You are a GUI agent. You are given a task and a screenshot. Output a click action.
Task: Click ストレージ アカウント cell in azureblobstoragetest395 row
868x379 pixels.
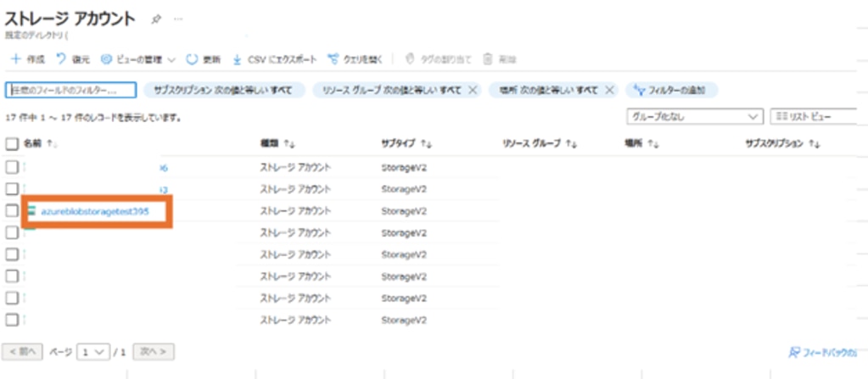(295, 211)
